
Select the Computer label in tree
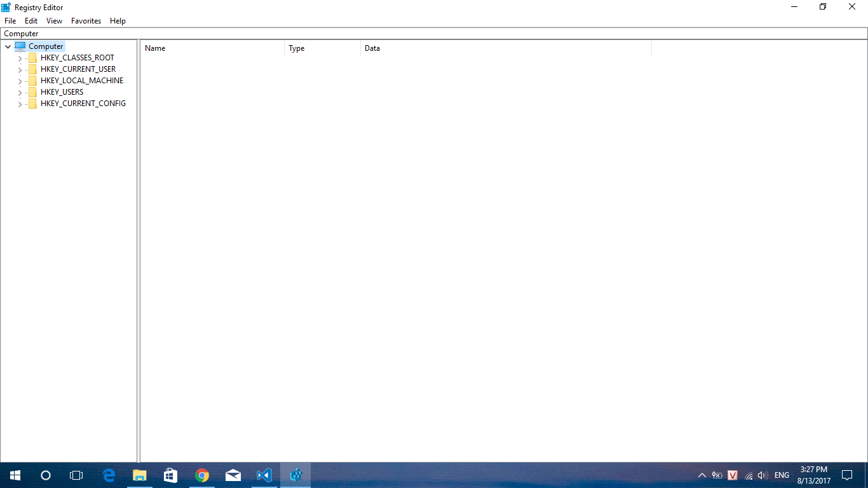pos(46,46)
